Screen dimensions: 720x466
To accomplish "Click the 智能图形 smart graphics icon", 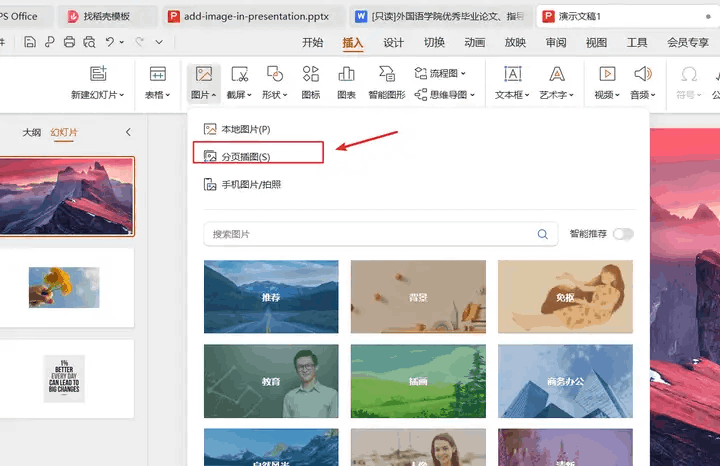I will tap(386, 75).
